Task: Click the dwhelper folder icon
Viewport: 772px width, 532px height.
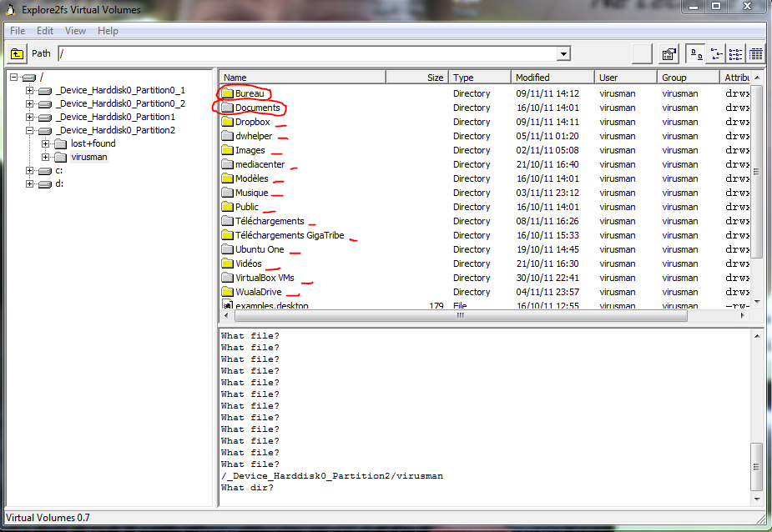Action: point(227,136)
